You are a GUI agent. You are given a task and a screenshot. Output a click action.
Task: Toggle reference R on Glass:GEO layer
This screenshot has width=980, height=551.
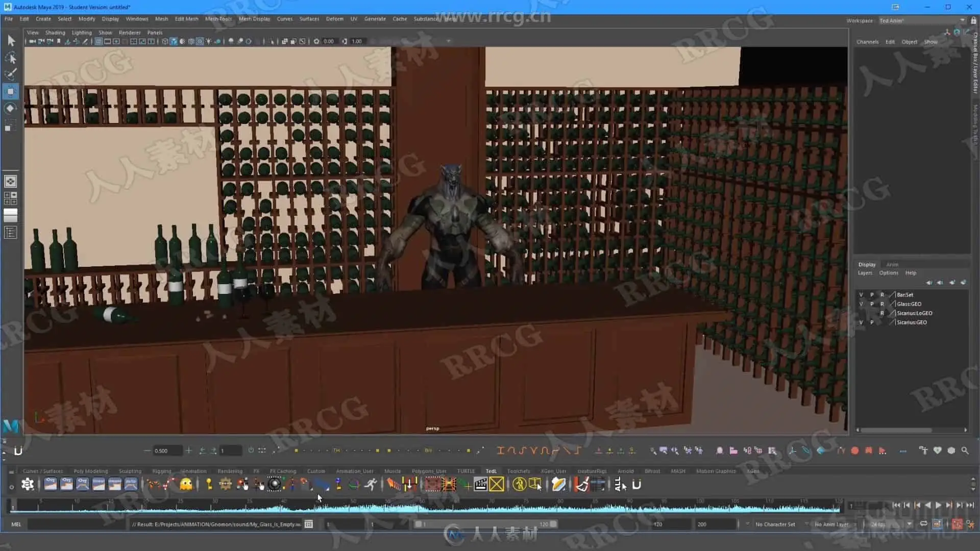[882, 304]
